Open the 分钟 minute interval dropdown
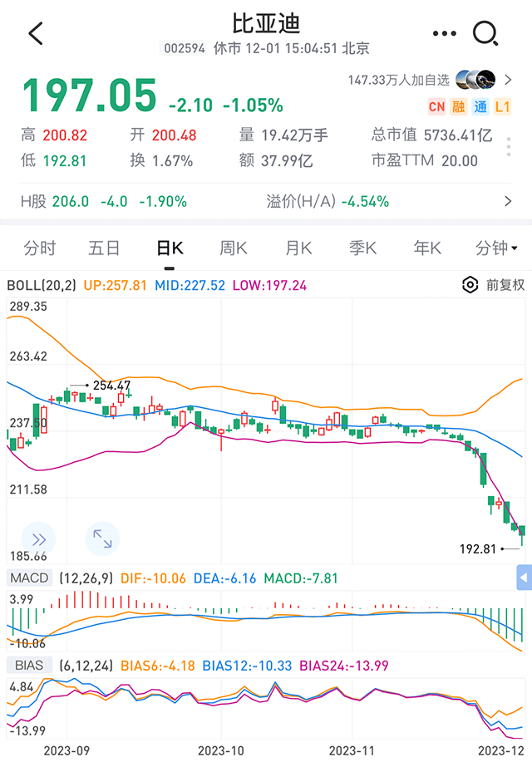 [496, 248]
